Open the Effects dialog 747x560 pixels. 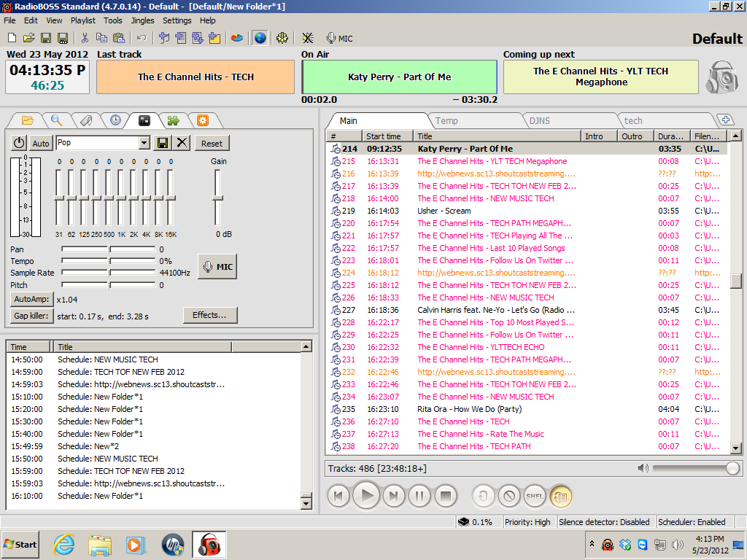[x=209, y=315]
